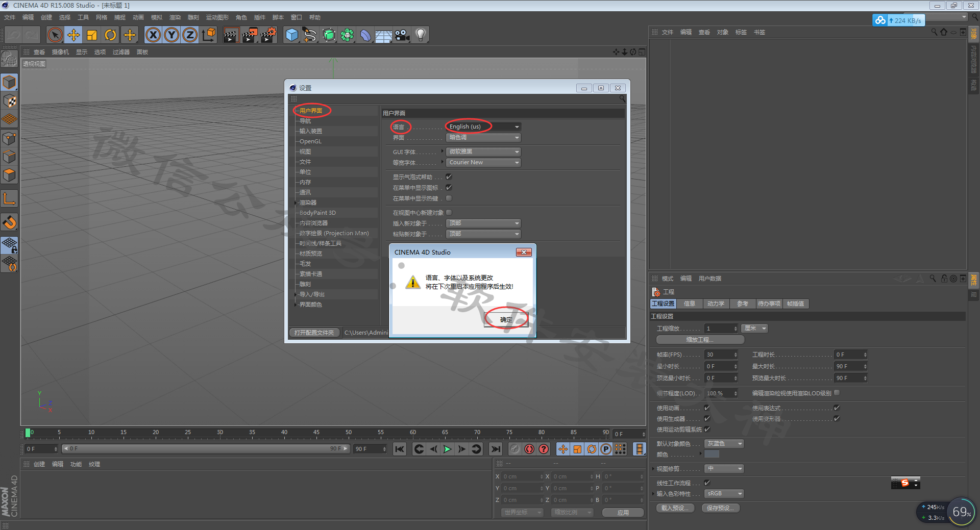Viewport: 980px width, 530px height.
Task: Open the GUI 字体 微软雅黑 dropdown
Action: coord(483,152)
